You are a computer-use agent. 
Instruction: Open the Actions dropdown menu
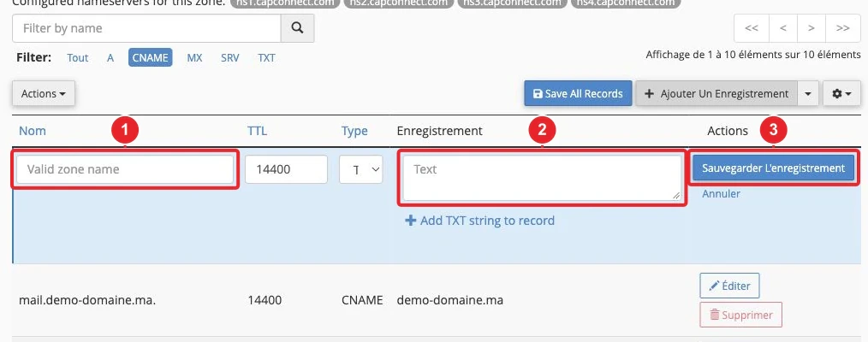[44, 94]
